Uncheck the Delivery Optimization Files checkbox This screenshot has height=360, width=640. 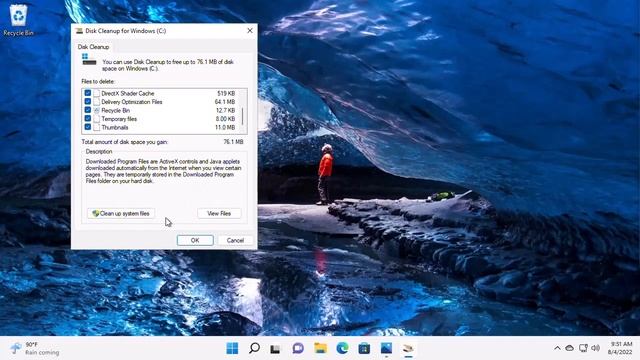click(88, 101)
